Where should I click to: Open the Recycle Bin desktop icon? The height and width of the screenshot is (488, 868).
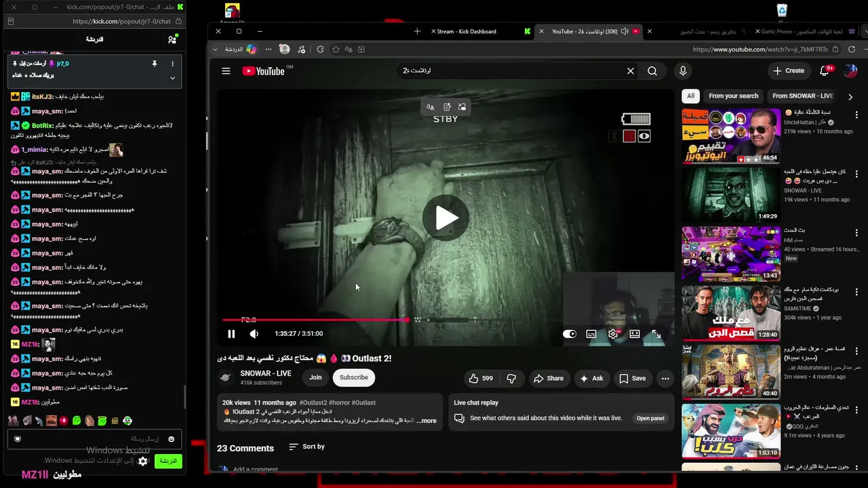782,10
